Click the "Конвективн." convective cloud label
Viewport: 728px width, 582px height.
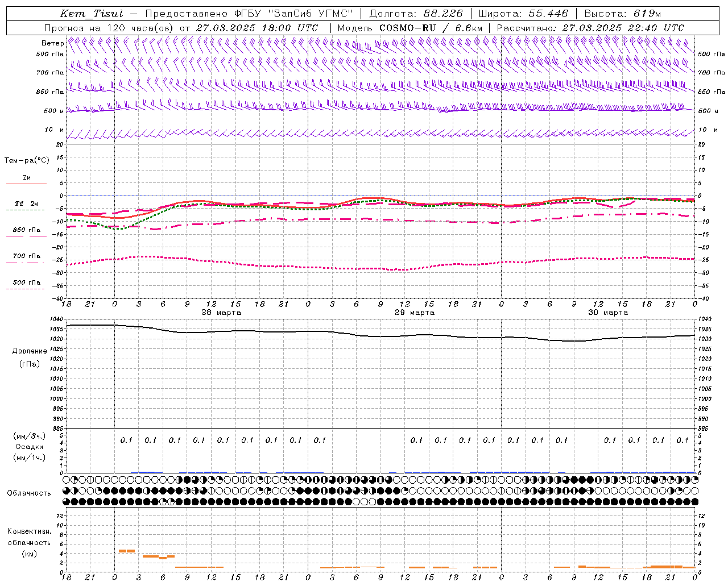[29, 531]
